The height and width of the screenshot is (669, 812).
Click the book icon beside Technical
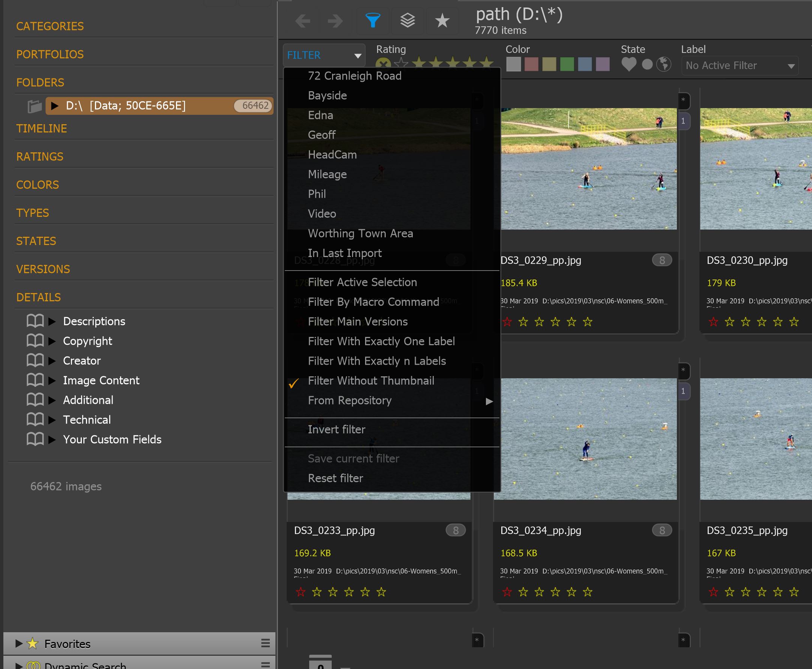click(x=35, y=419)
